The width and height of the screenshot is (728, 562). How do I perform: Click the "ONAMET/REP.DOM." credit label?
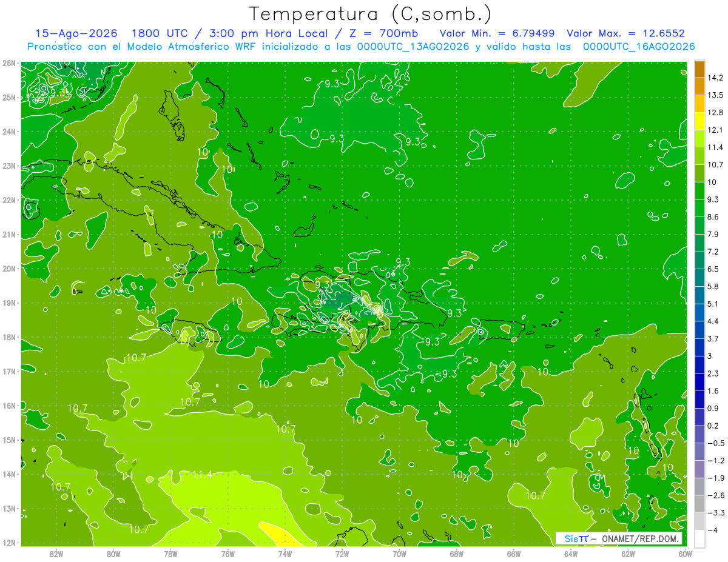point(641,538)
